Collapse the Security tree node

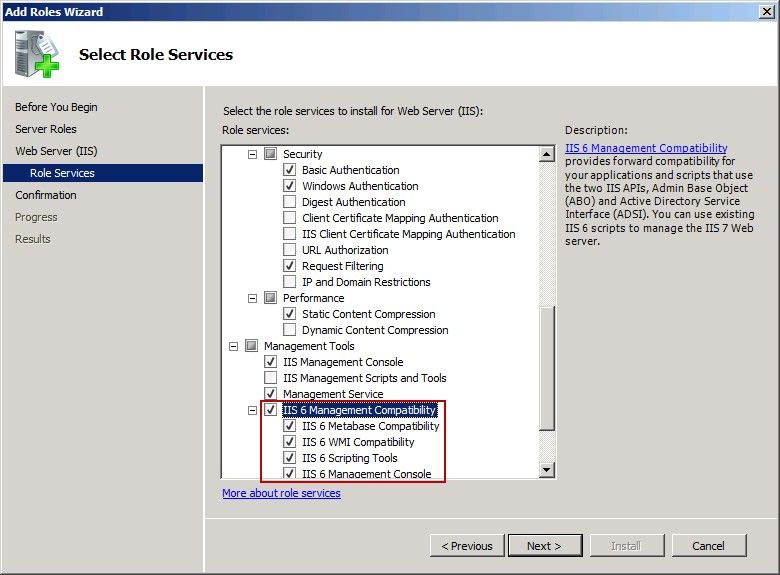[x=253, y=154]
